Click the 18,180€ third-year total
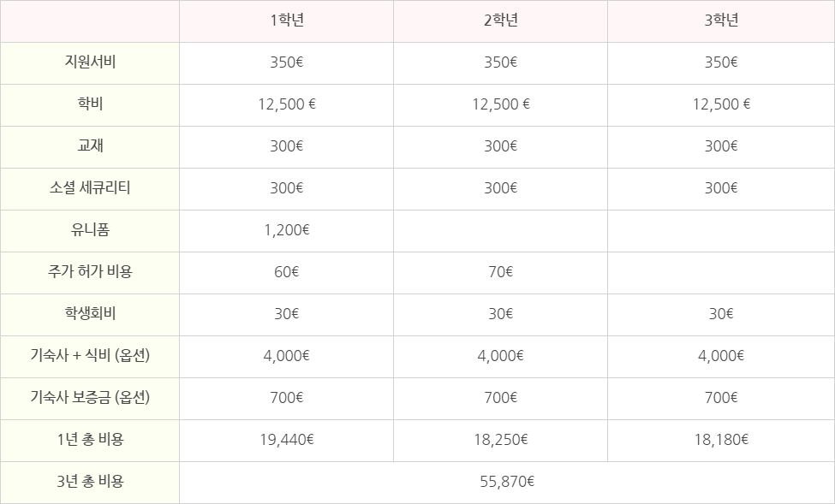This screenshot has height=504, width=835. pyautogui.click(x=721, y=440)
